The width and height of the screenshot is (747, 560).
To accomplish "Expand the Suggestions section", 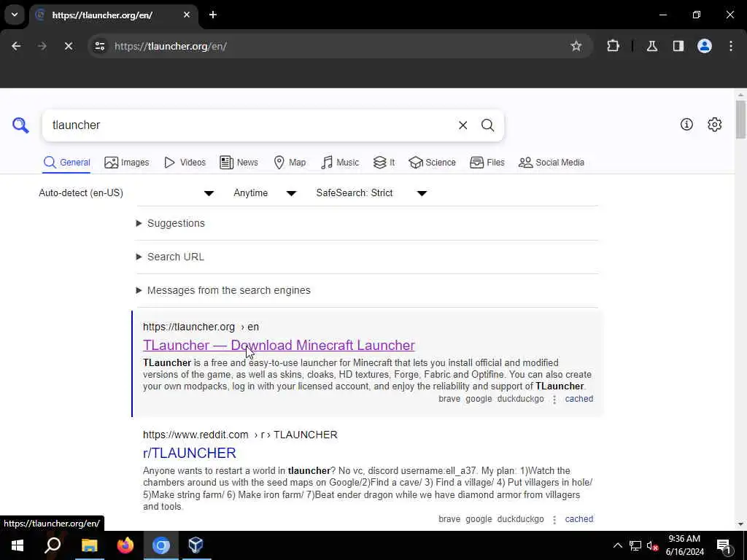I will tap(171, 223).
